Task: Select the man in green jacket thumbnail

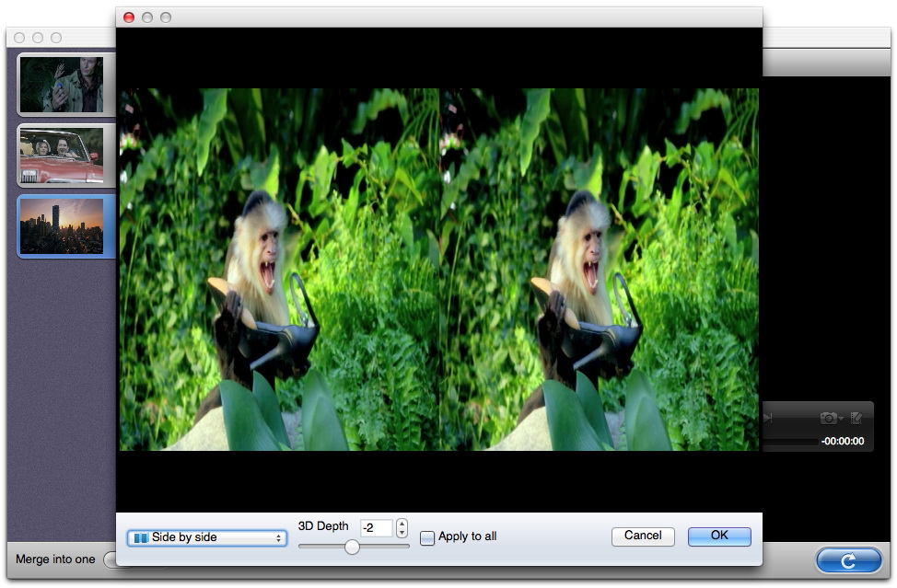Action: point(63,85)
